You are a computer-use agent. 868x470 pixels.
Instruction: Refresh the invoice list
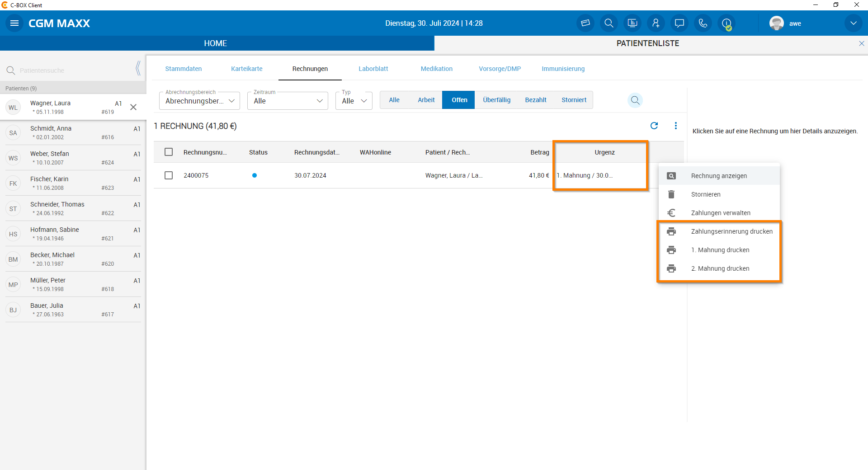[654, 126]
